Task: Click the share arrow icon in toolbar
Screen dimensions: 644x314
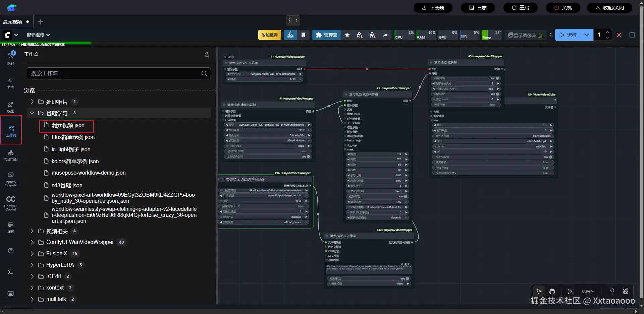Action: [385, 35]
